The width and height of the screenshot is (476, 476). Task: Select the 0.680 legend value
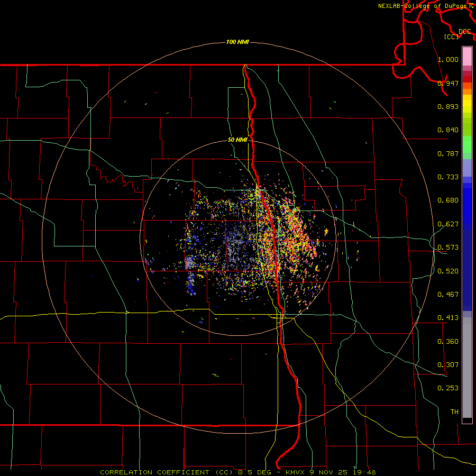448,200
